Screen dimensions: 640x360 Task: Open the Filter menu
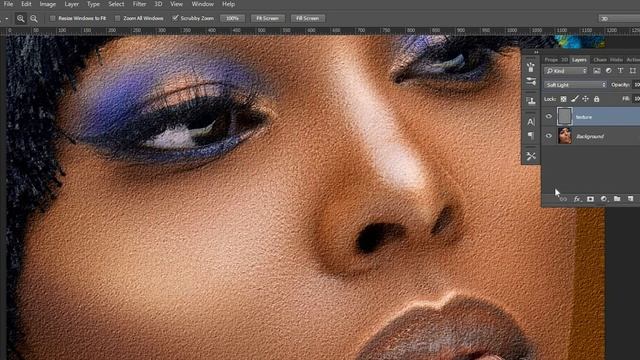pos(139,4)
